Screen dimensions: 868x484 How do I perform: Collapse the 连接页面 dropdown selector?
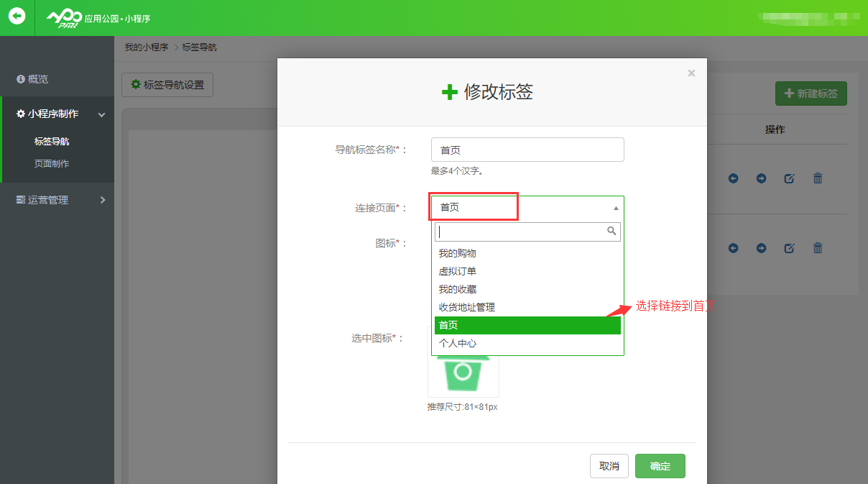pyautogui.click(x=615, y=208)
